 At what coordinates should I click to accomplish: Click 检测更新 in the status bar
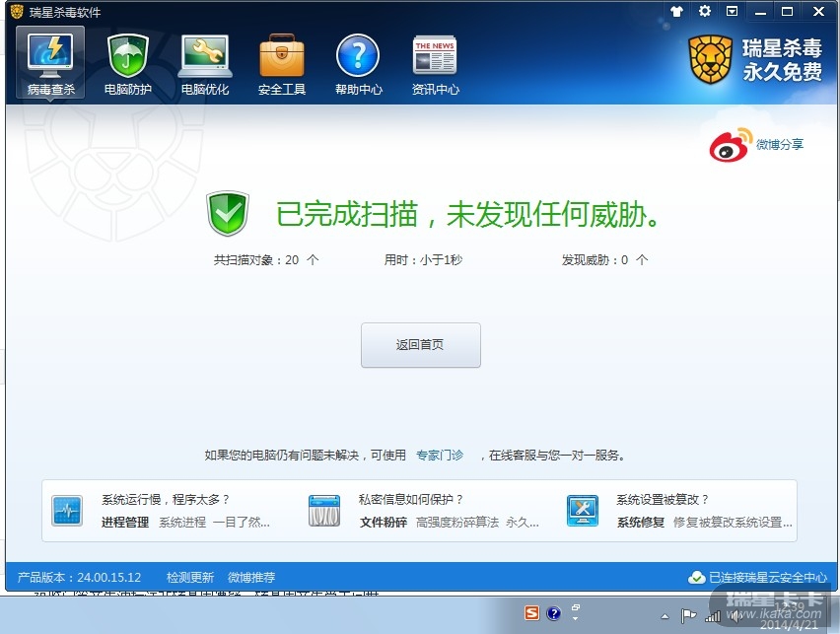190,577
